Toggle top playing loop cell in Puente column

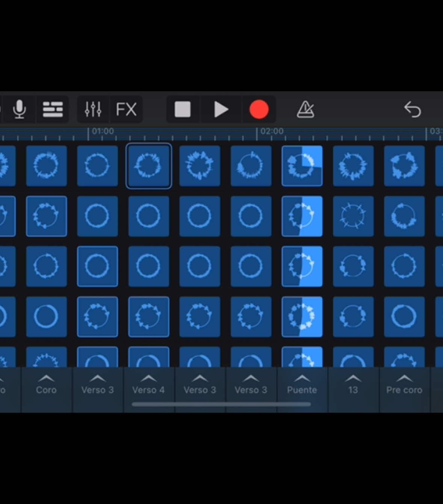pyautogui.click(x=302, y=166)
